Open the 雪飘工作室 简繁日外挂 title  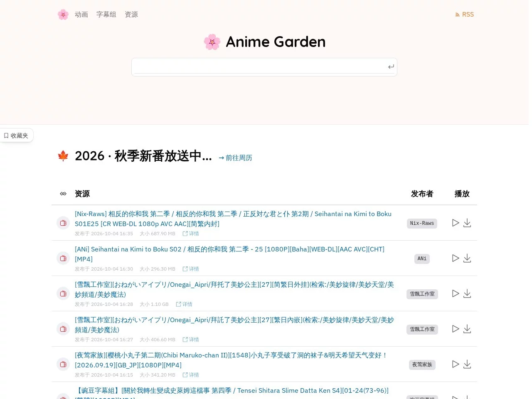pos(234,289)
